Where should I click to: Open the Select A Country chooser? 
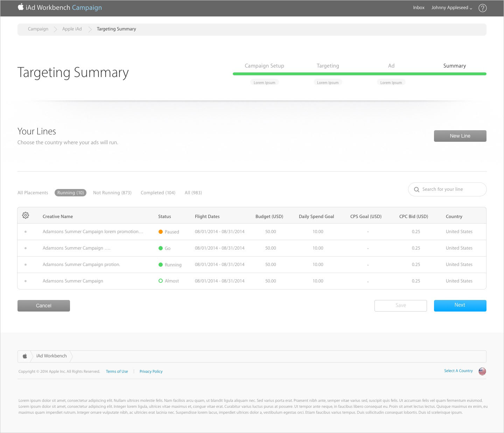click(458, 371)
